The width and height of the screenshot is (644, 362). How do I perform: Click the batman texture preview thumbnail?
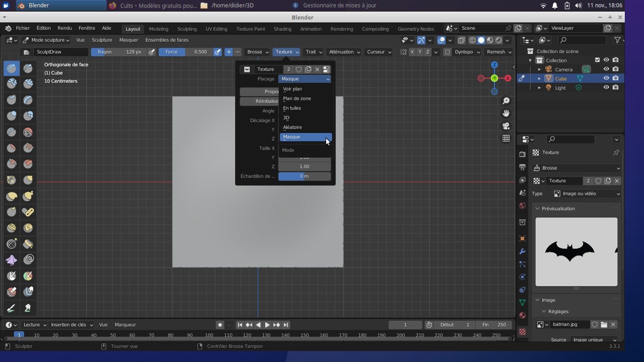coord(576,252)
